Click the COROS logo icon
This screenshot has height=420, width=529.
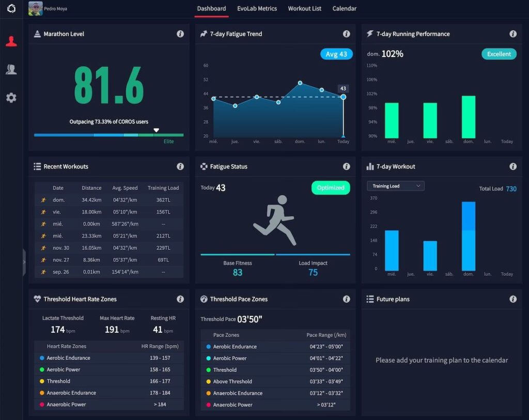pos(11,9)
